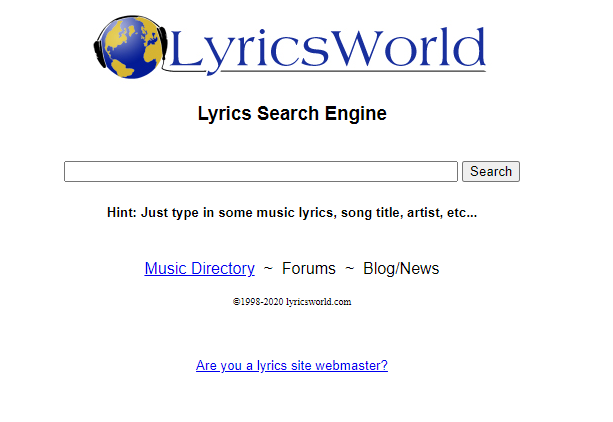Click the tilde between Music Directory and Forums
The image size is (613, 422).
[x=268, y=268]
